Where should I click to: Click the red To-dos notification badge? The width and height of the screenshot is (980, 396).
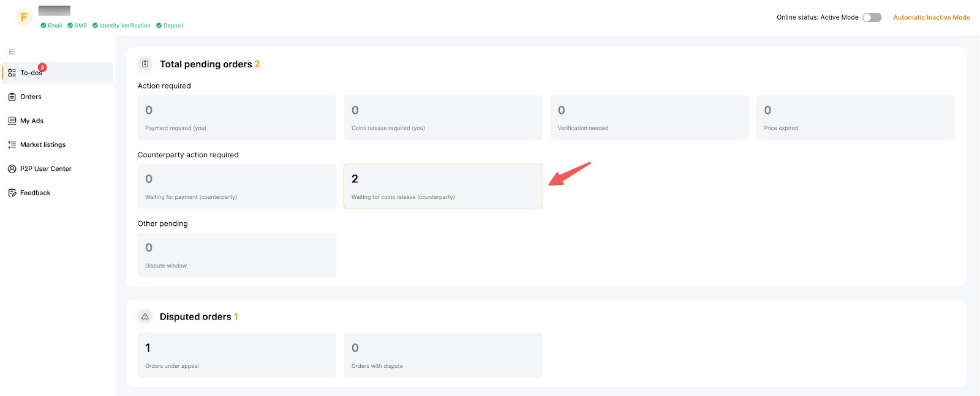[42, 67]
